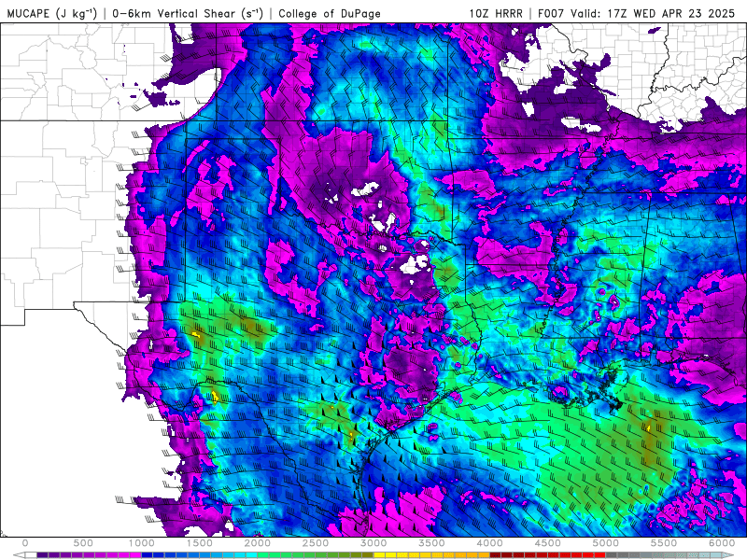The width and height of the screenshot is (747, 560).
Task: Click the College of DuPage credit text
Action: coord(330,13)
